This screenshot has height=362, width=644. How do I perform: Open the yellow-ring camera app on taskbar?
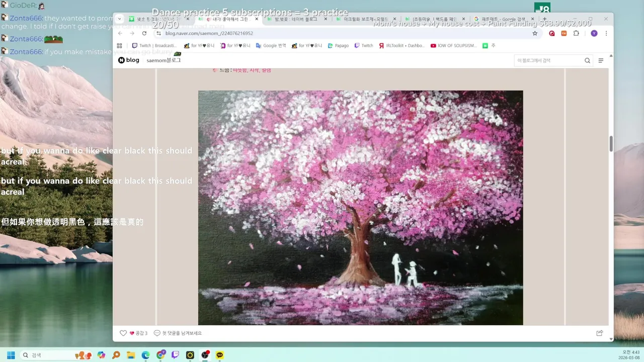pyautogui.click(x=190, y=355)
